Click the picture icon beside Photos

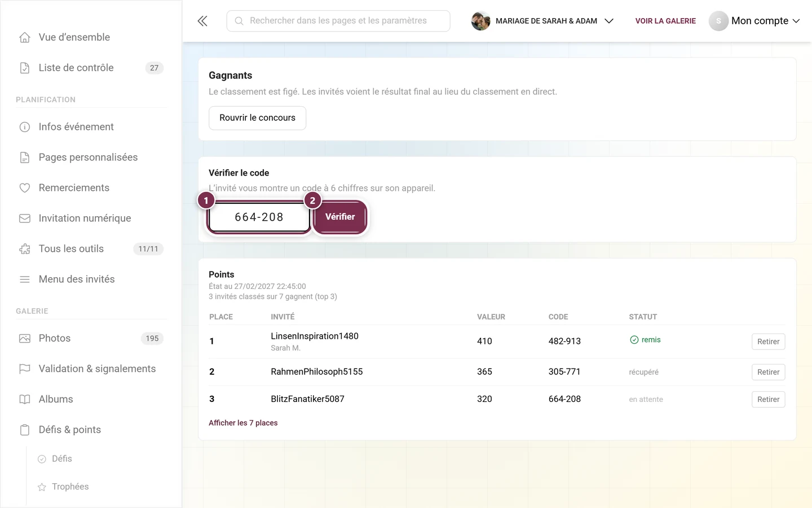[25, 339]
